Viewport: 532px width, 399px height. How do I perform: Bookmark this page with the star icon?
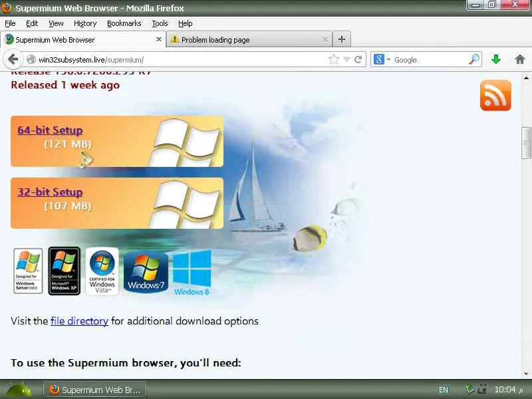(x=334, y=60)
